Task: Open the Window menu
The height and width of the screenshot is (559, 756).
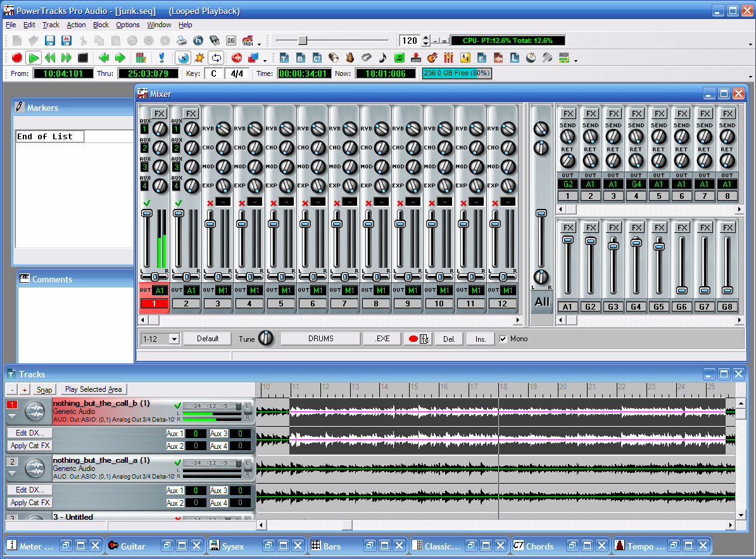Action: tap(159, 25)
